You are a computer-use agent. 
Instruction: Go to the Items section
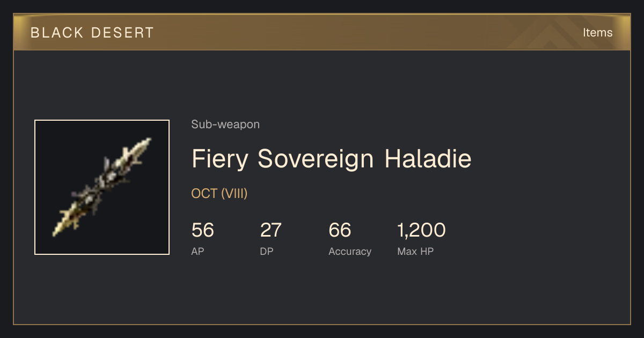tap(597, 33)
